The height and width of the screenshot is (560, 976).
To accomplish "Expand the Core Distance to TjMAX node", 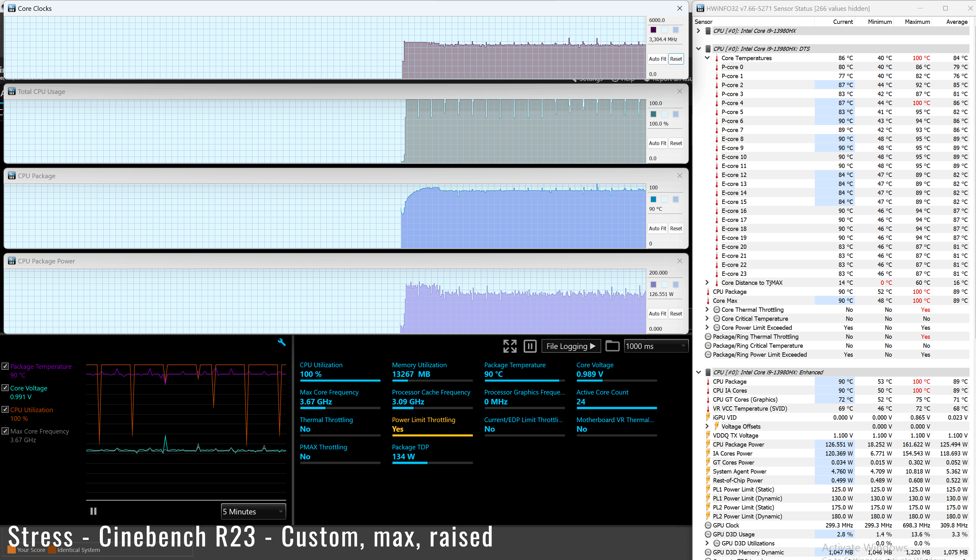I will click(707, 283).
